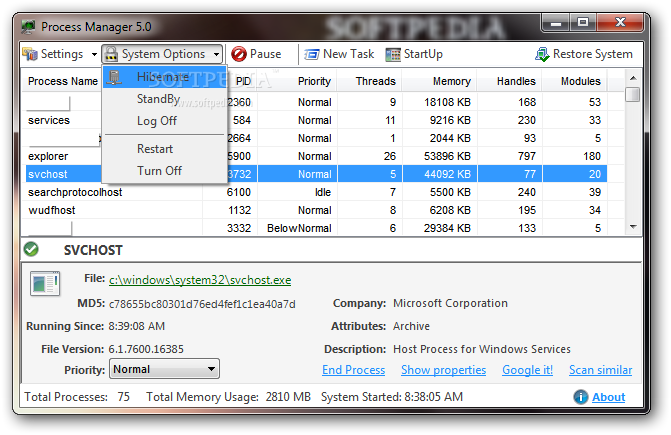Click the Show properties link

(x=443, y=370)
